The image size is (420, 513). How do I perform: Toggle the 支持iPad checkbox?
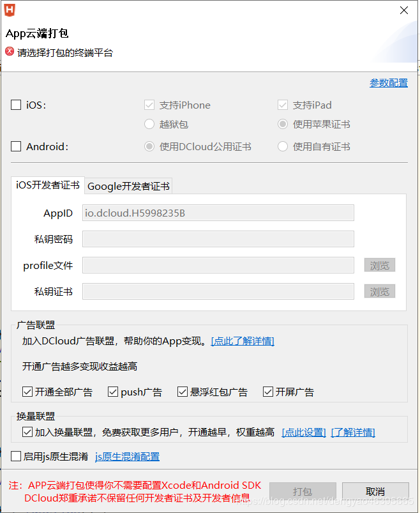[283, 105]
